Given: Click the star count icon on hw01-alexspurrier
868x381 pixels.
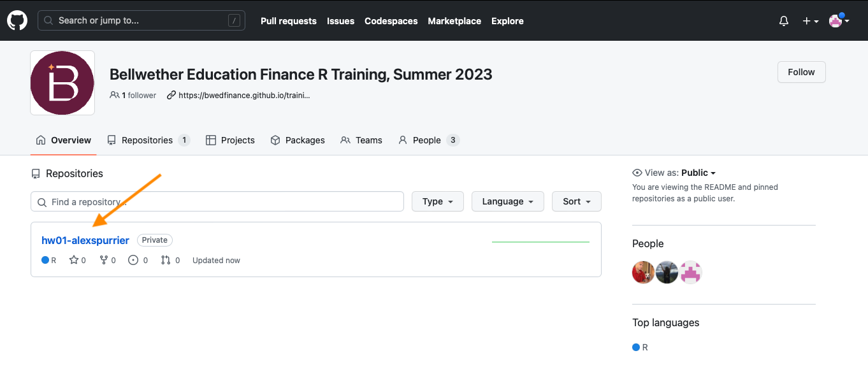Looking at the screenshot, I should [74, 260].
